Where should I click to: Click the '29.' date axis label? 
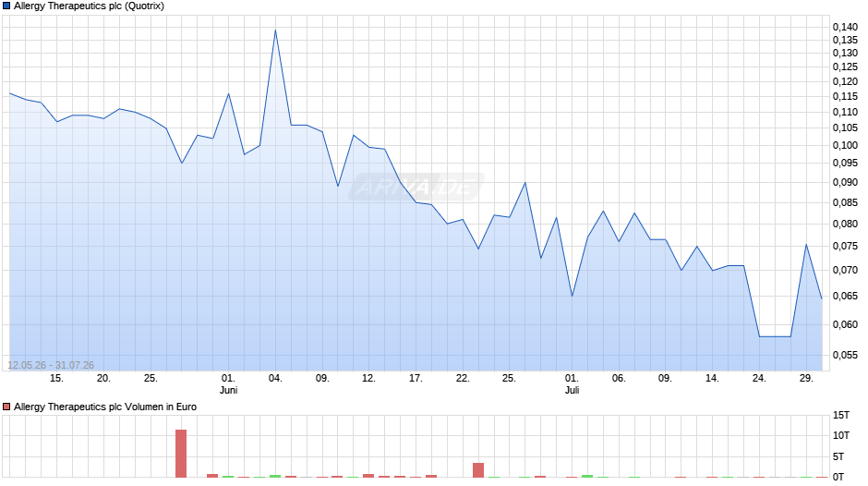click(x=806, y=378)
